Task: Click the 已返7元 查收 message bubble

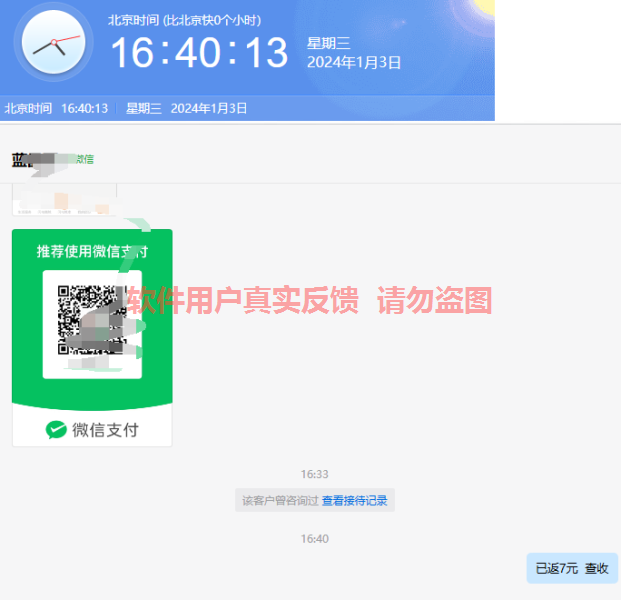Action: (571, 568)
